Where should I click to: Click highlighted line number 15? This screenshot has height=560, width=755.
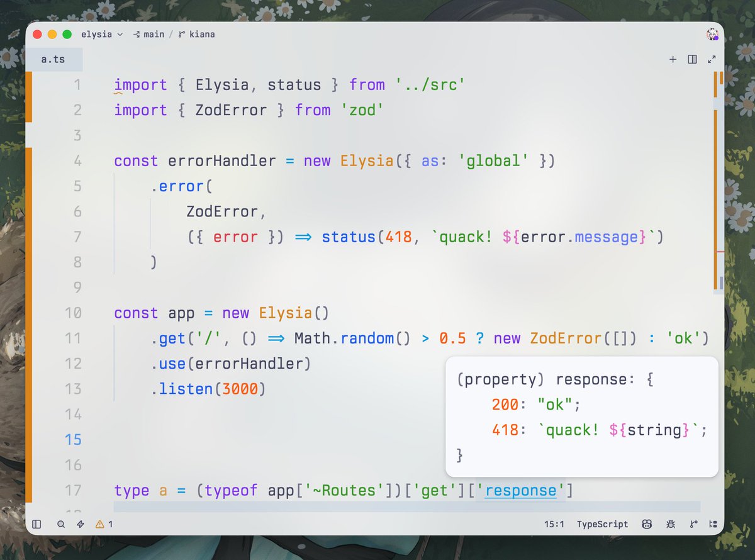click(74, 439)
